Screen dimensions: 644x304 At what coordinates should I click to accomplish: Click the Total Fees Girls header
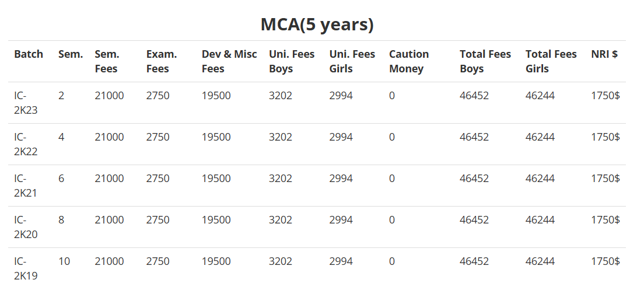[x=551, y=61]
